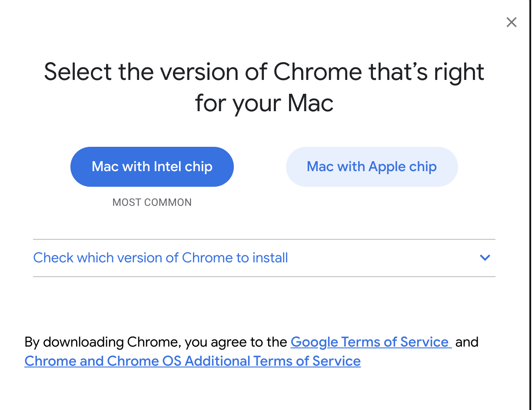
Task: Expand the chevron arrow beside Check which version
Action: tap(485, 258)
